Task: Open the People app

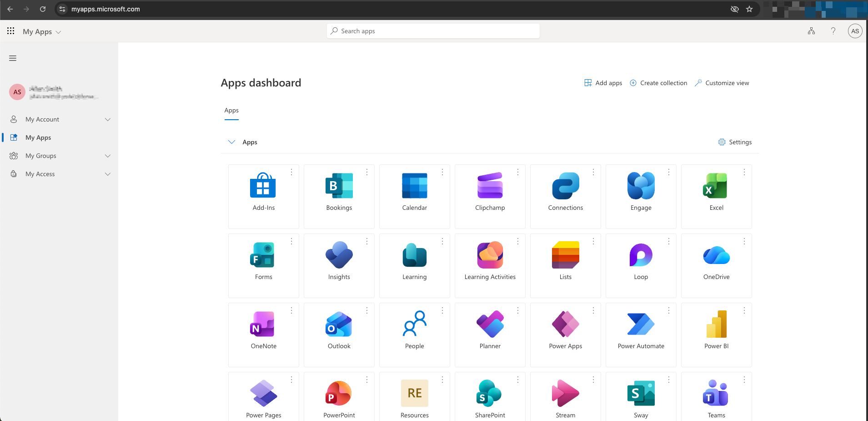Action: coord(414,335)
